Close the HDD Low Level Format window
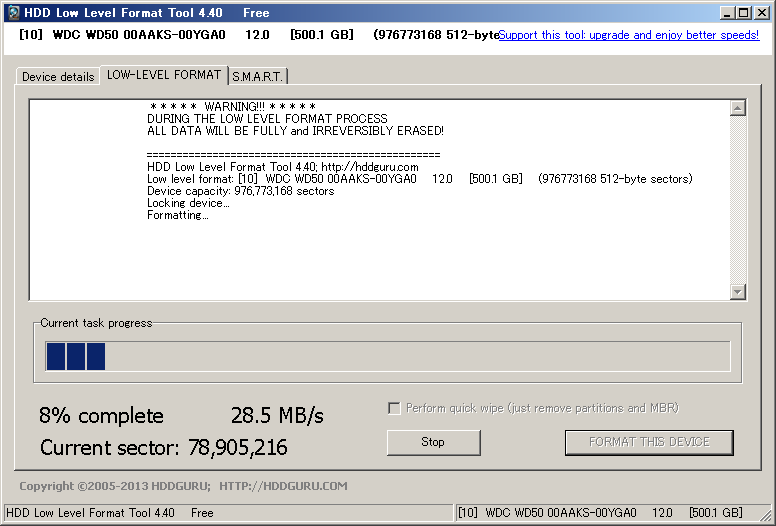The width and height of the screenshot is (776, 526). (762, 13)
